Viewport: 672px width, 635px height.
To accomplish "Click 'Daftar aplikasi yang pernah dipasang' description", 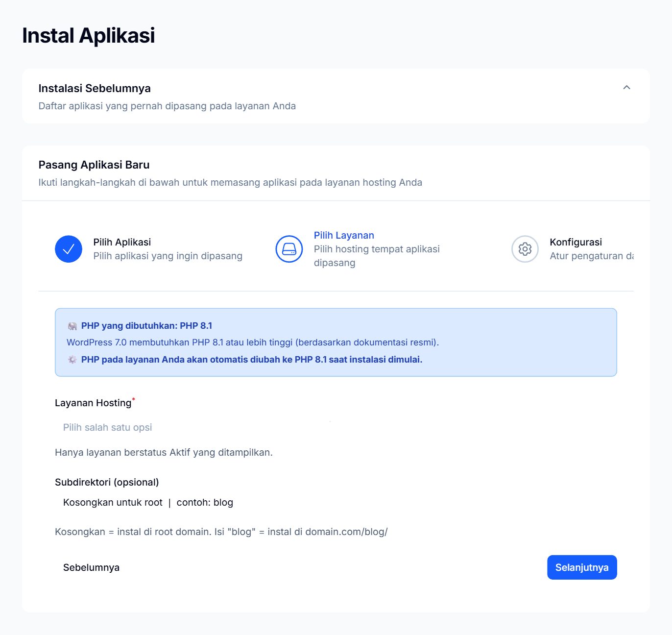I will 167,106.
